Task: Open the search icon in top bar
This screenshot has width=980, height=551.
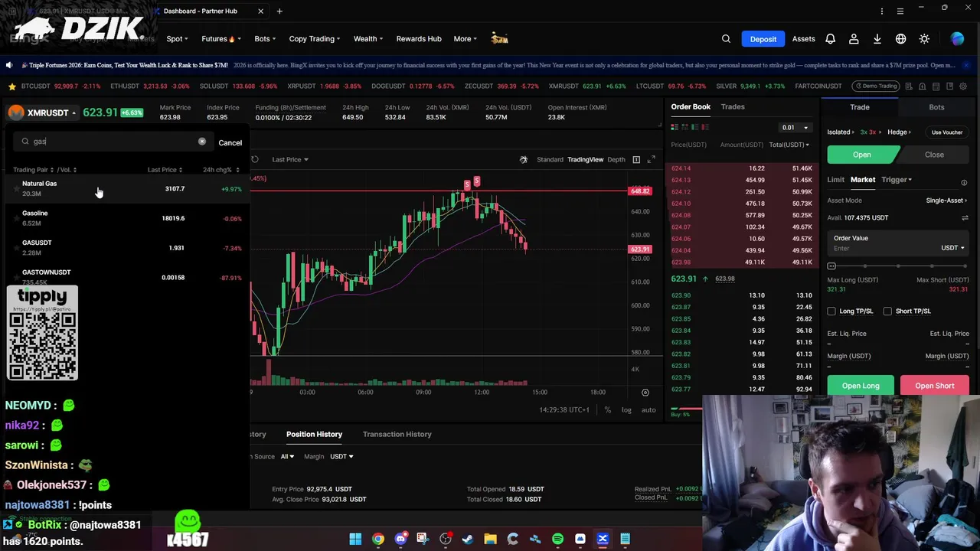Action: (726, 39)
